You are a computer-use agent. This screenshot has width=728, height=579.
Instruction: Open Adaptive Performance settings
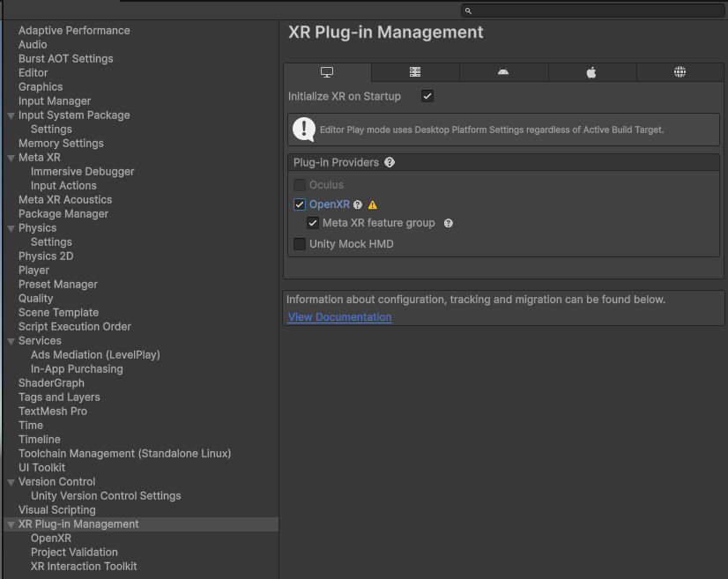tap(74, 31)
